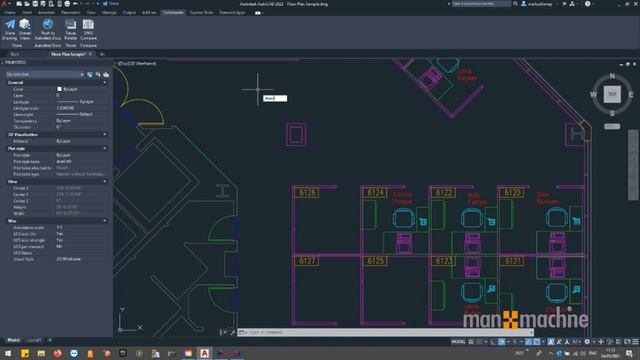Click the Share button in title bar

[110, 4]
